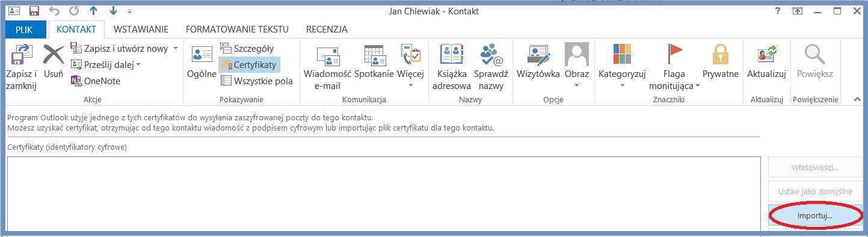Click Zapisz i zamknij button
868x237 pixels.
[21, 67]
